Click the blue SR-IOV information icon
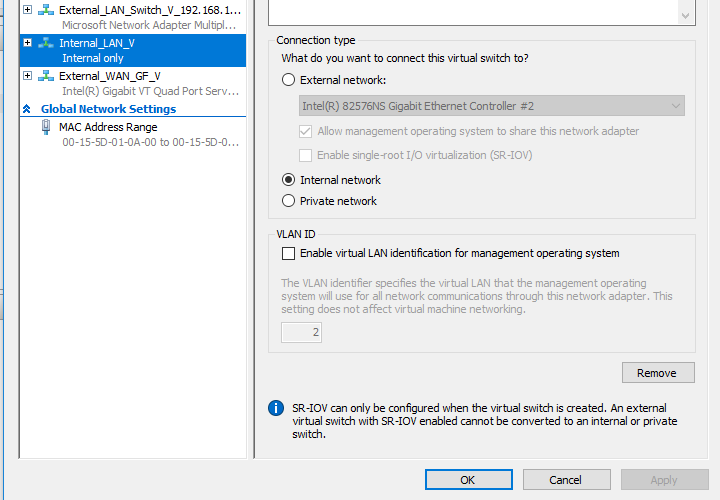Viewport: 720px width, 500px height. (276, 408)
